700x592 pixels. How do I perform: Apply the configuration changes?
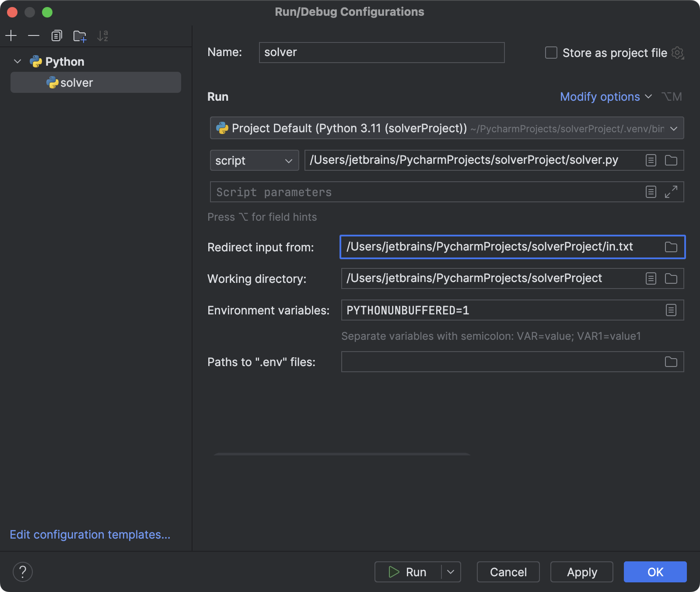[581, 572]
